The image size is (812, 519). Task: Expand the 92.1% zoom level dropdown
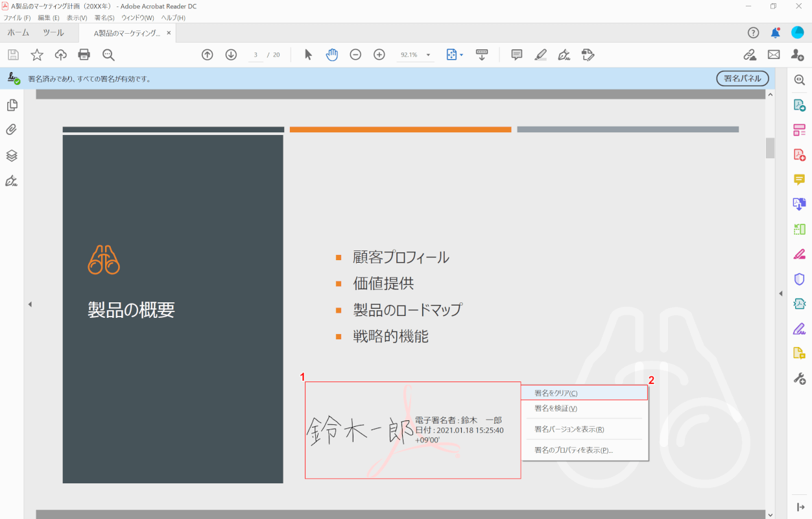pos(427,54)
